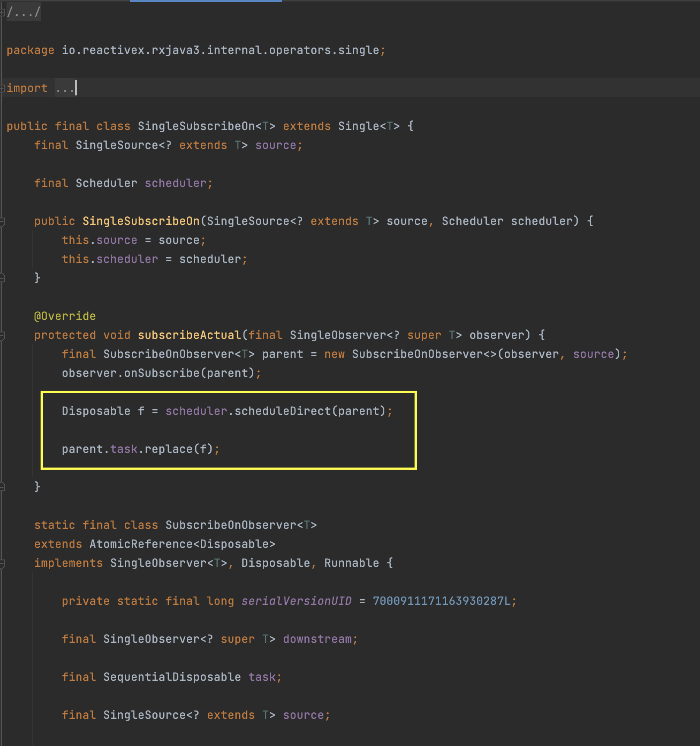Collapse the SingleSubscribeOn constructor using its gutter fold marker
This screenshot has height=746, width=700.
pos(2,221)
